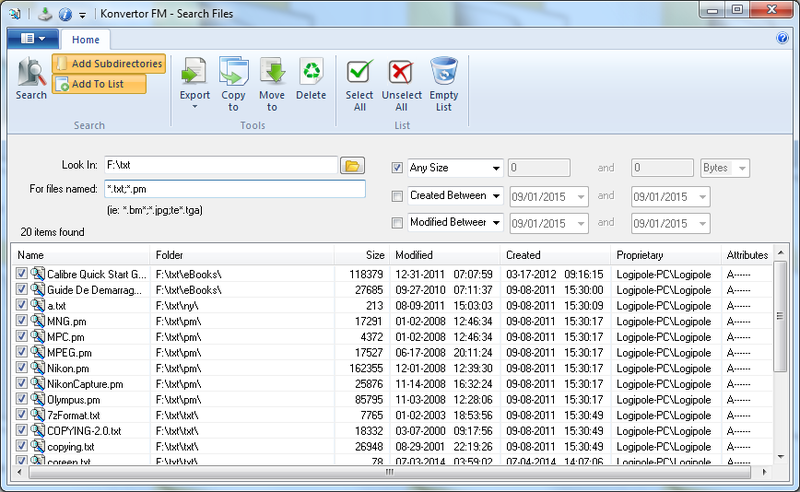Open the second Modified Between date picker
The height and width of the screenshot is (492, 800).
(x=703, y=224)
